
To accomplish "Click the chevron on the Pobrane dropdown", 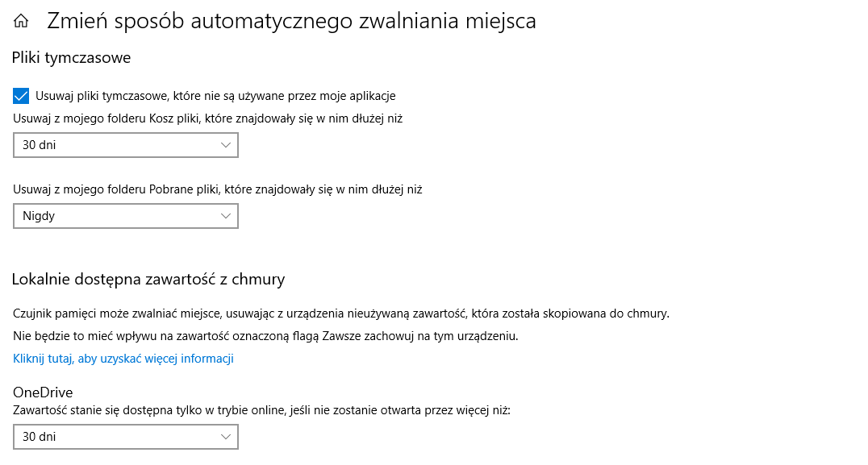I will click(226, 215).
